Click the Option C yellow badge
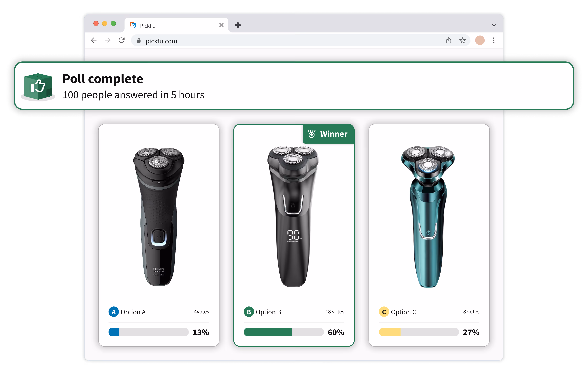 pos(384,312)
